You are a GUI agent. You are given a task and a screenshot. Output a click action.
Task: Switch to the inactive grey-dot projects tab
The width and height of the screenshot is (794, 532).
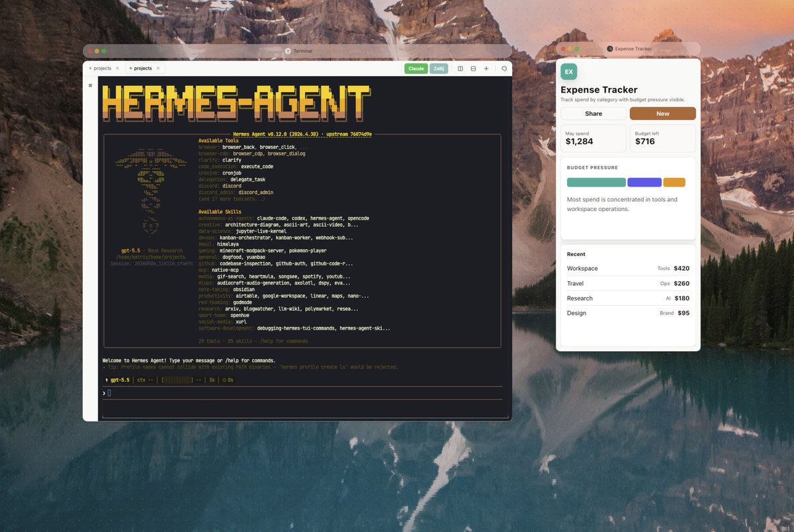click(103, 68)
